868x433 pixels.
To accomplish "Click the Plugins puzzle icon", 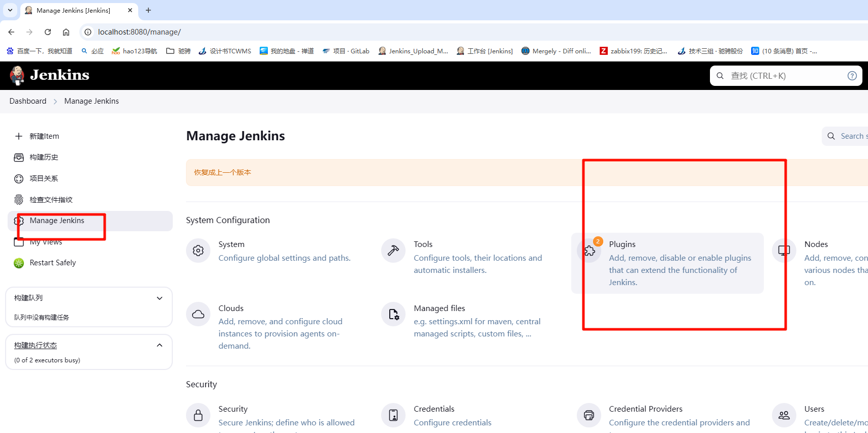I will (589, 251).
